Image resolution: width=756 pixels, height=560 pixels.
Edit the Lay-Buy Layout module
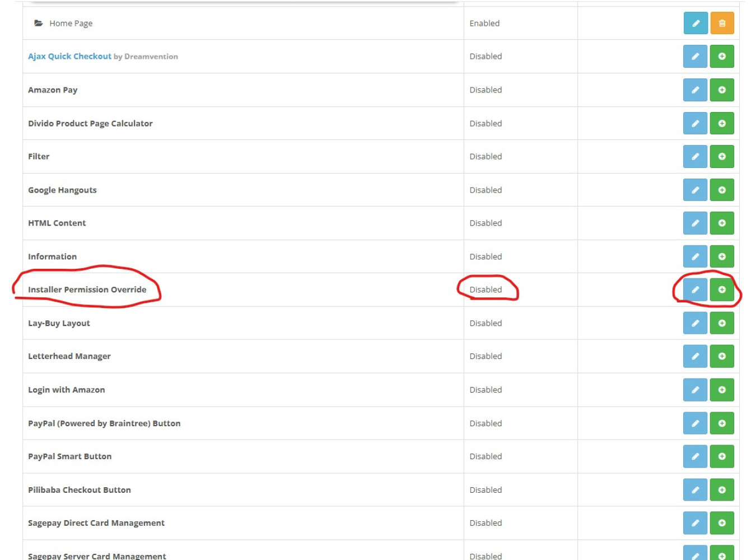[695, 323]
